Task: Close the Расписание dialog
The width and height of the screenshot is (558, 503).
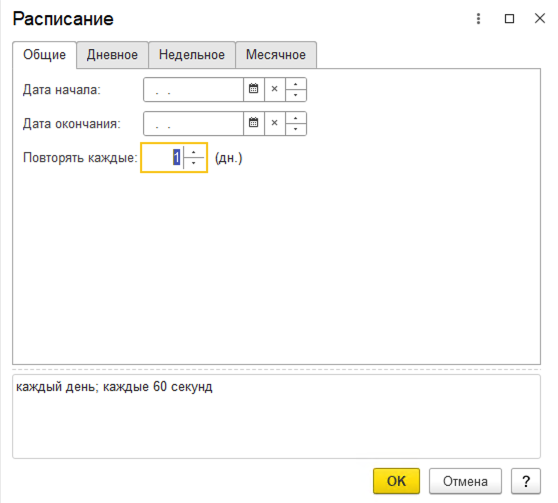Action: pyautogui.click(x=540, y=19)
